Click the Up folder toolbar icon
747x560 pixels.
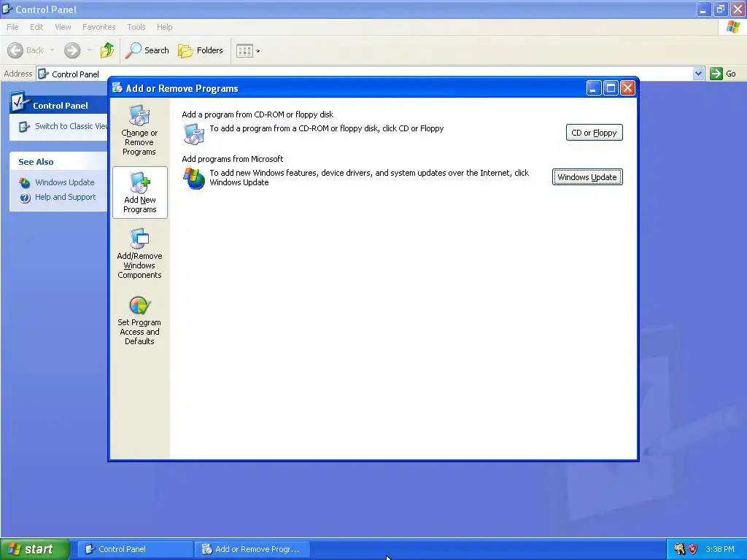click(x=107, y=50)
